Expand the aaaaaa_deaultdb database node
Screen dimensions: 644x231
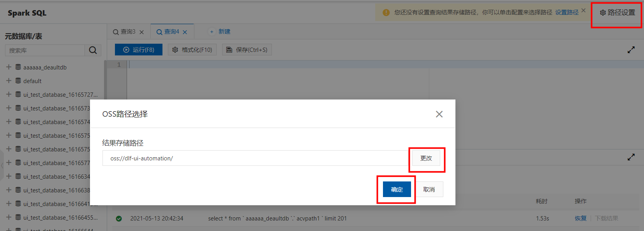9,67
